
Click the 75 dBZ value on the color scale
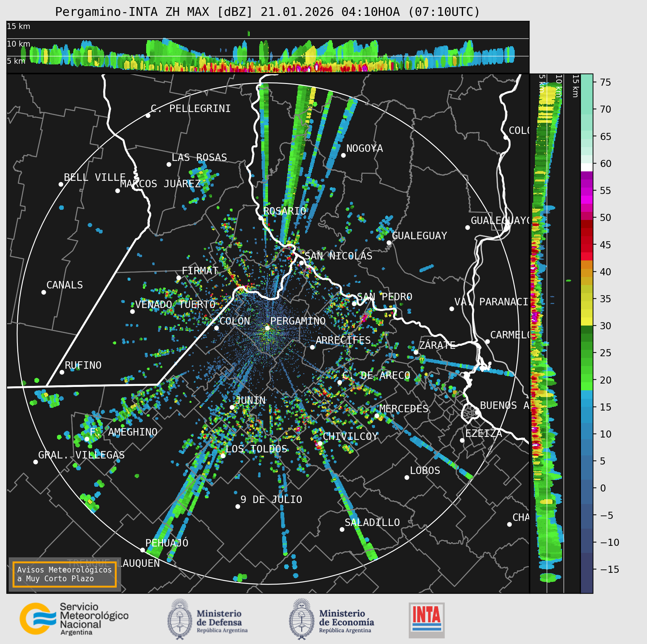(x=605, y=82)
